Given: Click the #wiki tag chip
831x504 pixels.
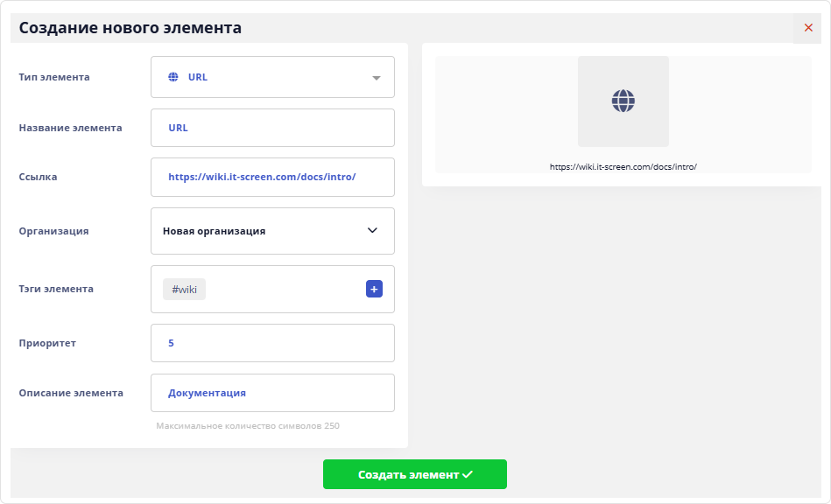Looking at the screenshot, I should 184,290.
